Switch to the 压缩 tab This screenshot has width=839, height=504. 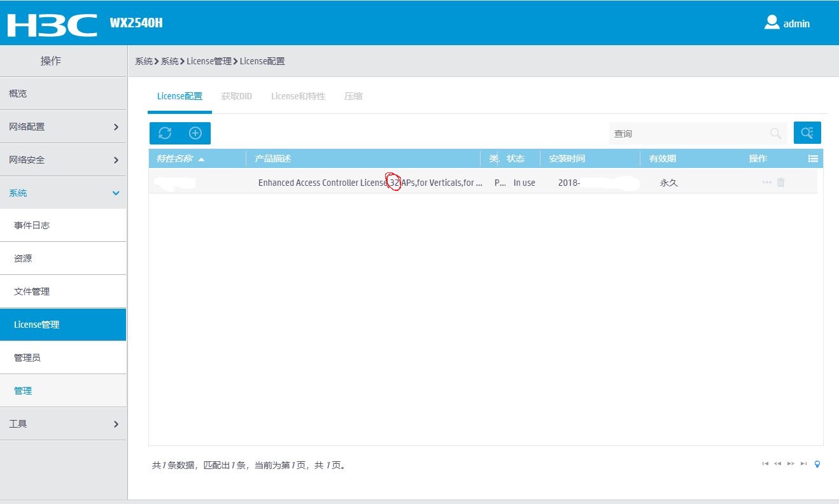coord(353,97)
